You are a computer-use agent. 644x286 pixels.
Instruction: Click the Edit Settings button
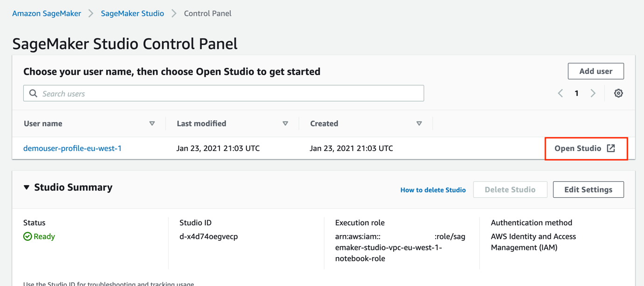click(x=588, y=190)
